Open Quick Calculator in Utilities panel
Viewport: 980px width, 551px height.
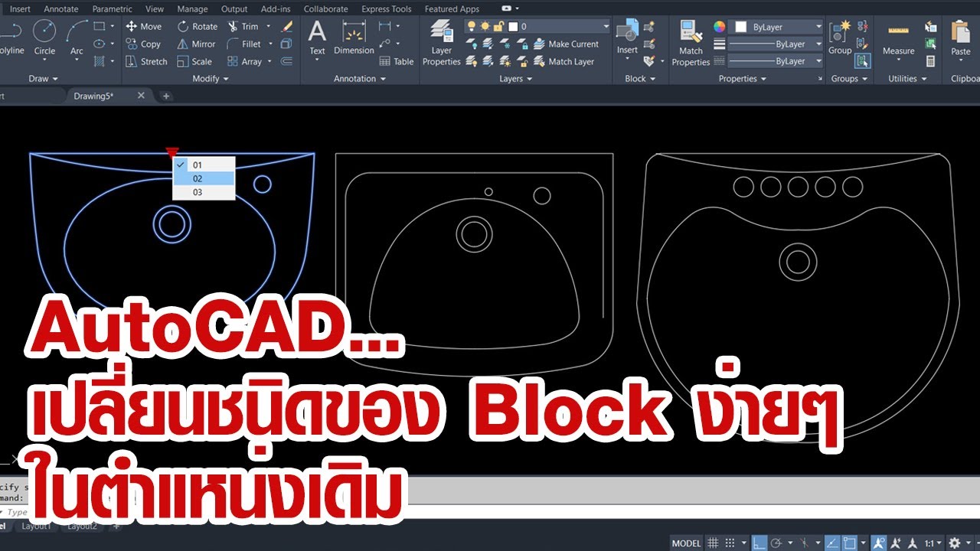(x=930, y=61)
